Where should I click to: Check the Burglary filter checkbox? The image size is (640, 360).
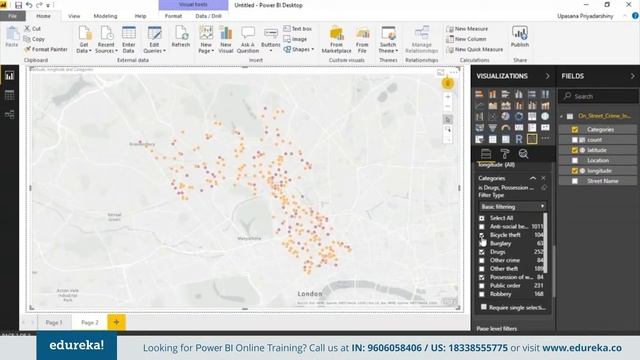coord(482,243)
